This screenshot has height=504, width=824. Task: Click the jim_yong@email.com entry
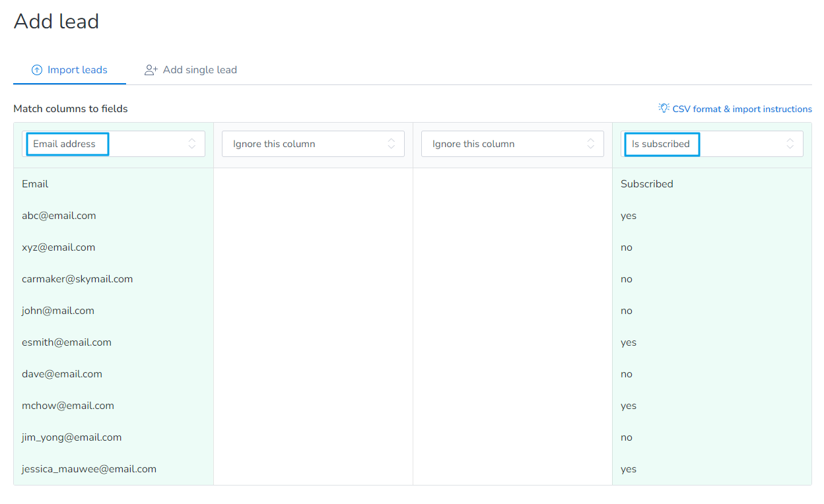coord(71,437)
